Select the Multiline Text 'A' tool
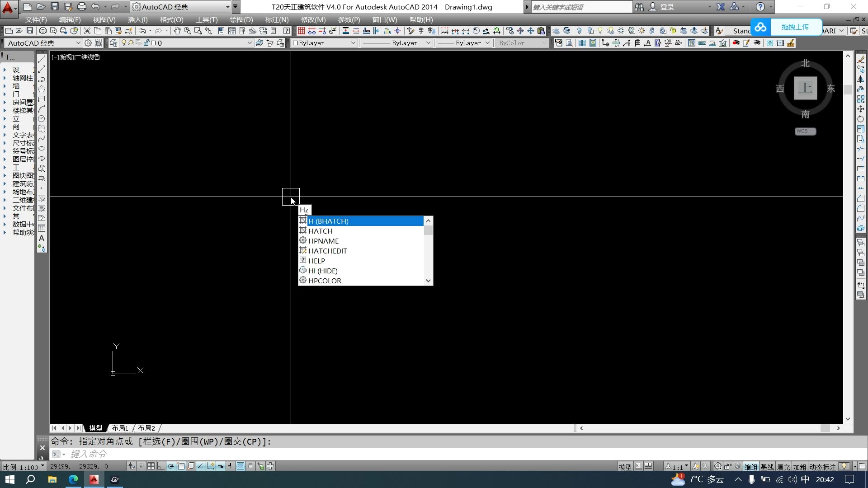 tap(42, 238)
